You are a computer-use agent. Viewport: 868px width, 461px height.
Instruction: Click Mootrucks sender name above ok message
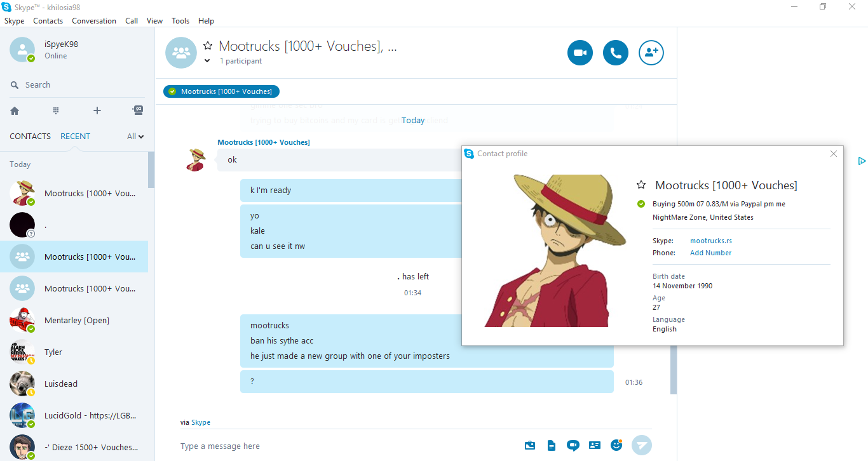tap(264, 142)
